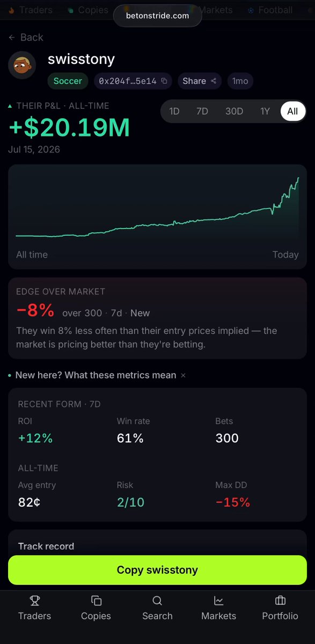Tap the Traders trophy icon
315x644 pixels.
[x=35, y=601]
